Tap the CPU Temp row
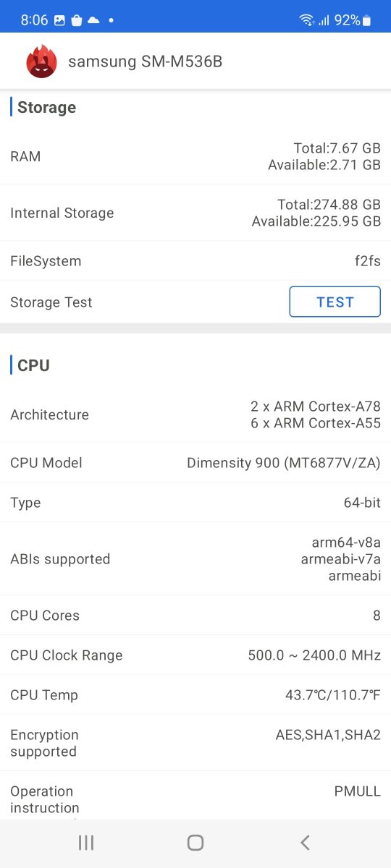The width and height of the screenshot is (391, 868). tap(195, 695)
